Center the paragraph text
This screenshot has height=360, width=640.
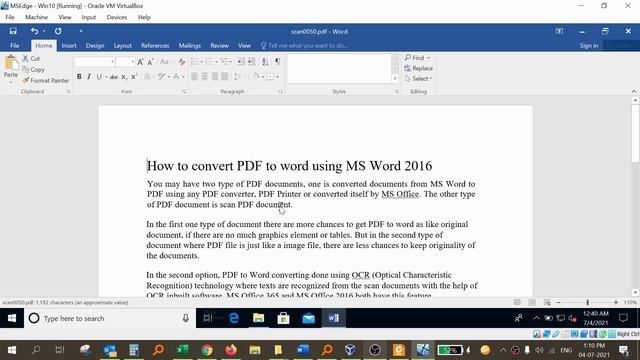coord(204,77)
